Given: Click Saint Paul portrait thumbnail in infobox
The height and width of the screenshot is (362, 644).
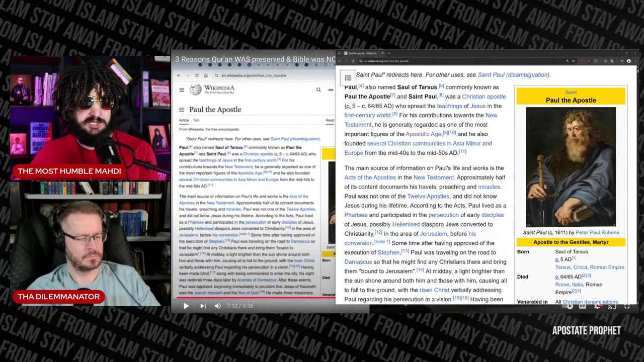Looking at the screenshot, I should pos(571,167).
